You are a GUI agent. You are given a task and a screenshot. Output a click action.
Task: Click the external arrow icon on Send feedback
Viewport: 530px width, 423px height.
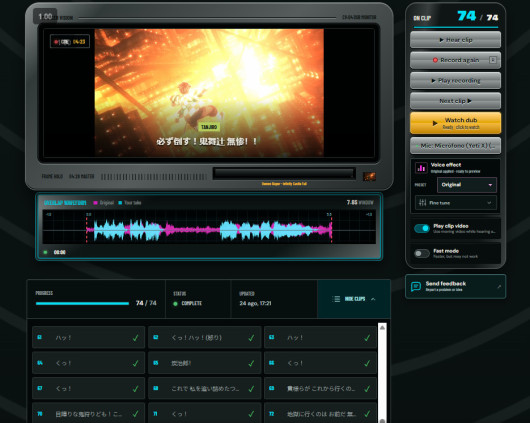point(499,287)
